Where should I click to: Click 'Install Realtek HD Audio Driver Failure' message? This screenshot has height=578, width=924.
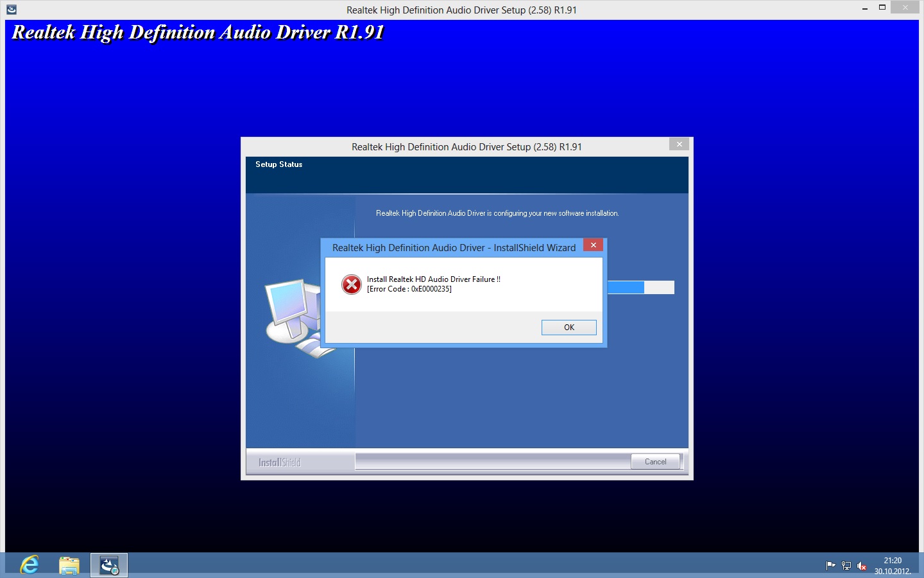coord(434,279)
